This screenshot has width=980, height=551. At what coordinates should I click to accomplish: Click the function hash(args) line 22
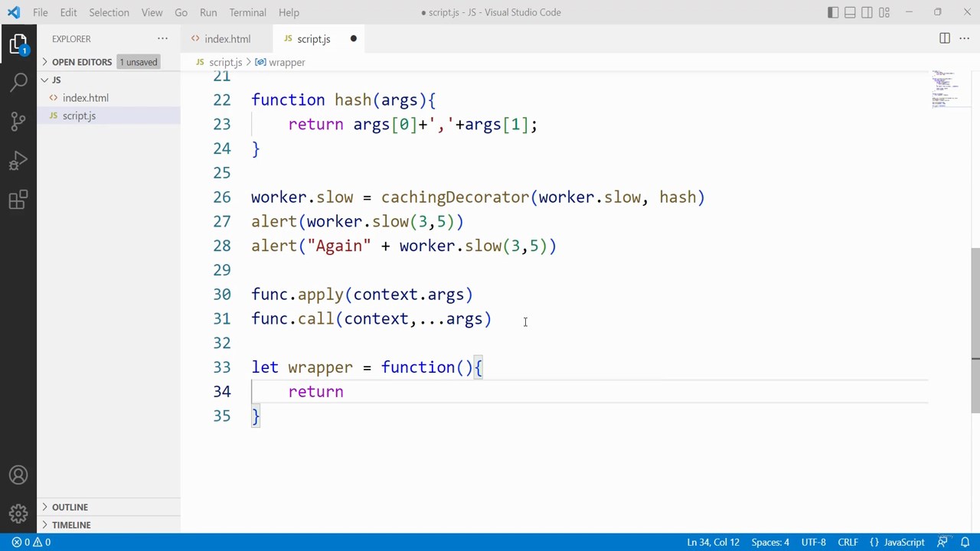point(343,100)
